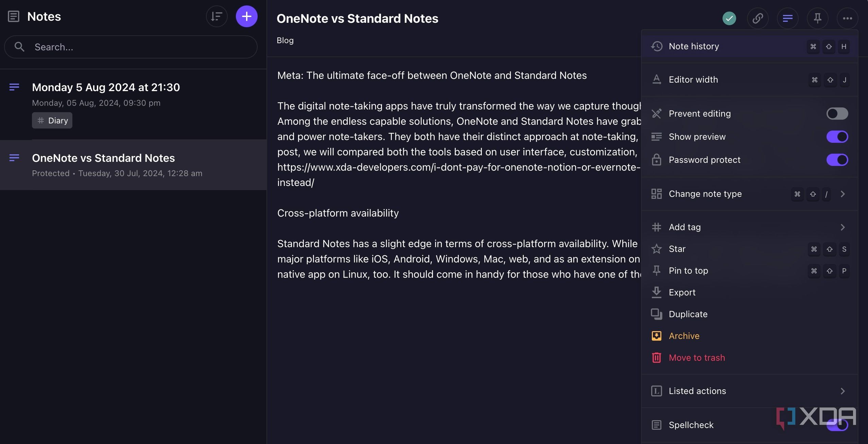Select Duplicate from the note menu
Image resolution: width=868 pixels, height=444 pixels.
point(688,314)
